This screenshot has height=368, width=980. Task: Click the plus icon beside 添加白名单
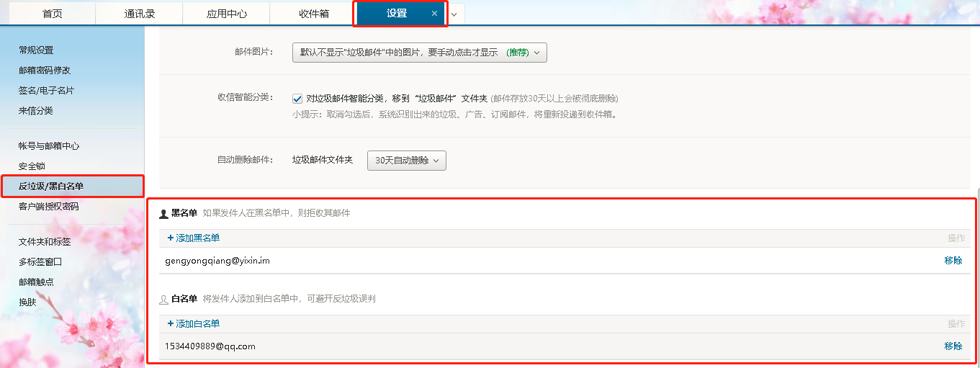pos(171,324)
